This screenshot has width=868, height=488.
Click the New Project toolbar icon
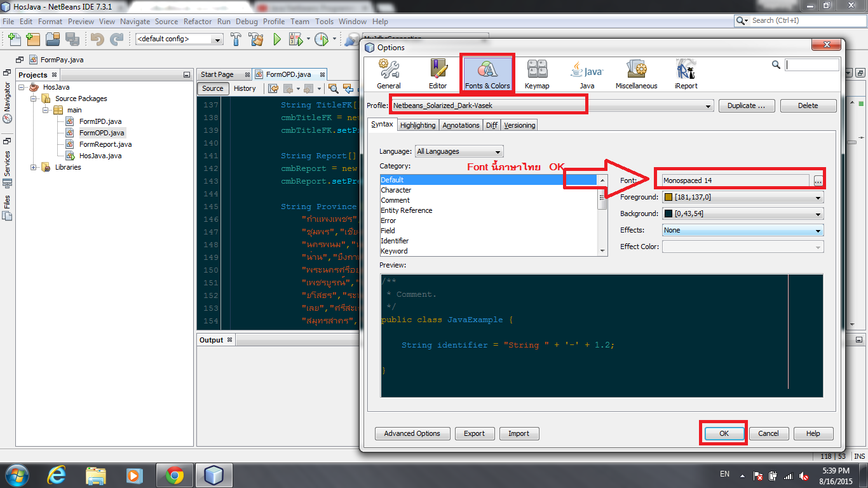[34, 39]
